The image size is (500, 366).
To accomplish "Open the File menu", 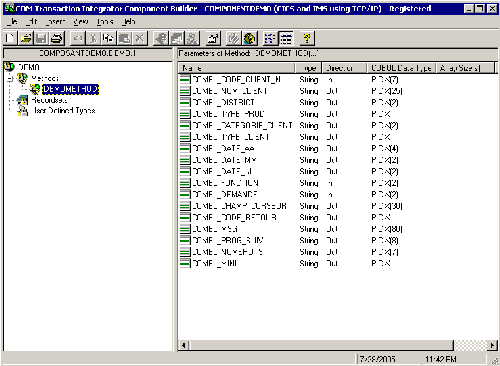I will (x=12, y=22).
